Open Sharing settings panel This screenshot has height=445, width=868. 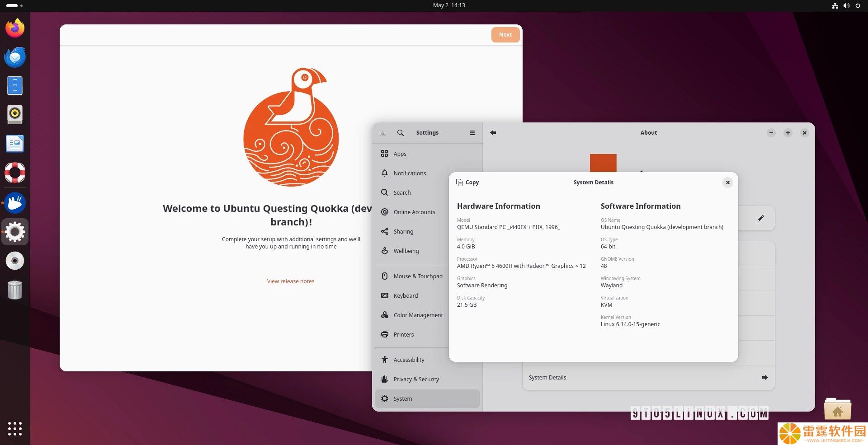coord(427,231)
